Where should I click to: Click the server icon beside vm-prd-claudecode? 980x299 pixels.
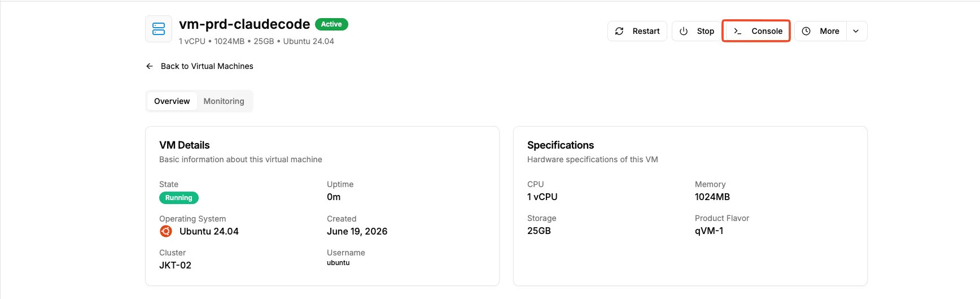(159, 29)
